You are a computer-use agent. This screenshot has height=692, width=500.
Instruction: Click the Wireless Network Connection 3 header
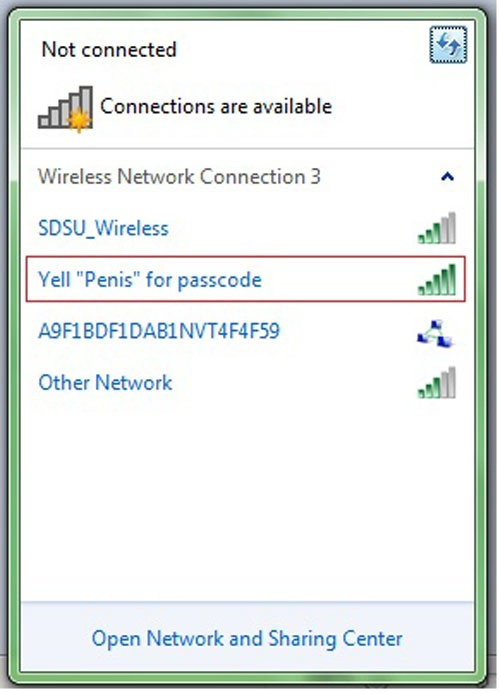pyautogui.click(x=179, y=177)
